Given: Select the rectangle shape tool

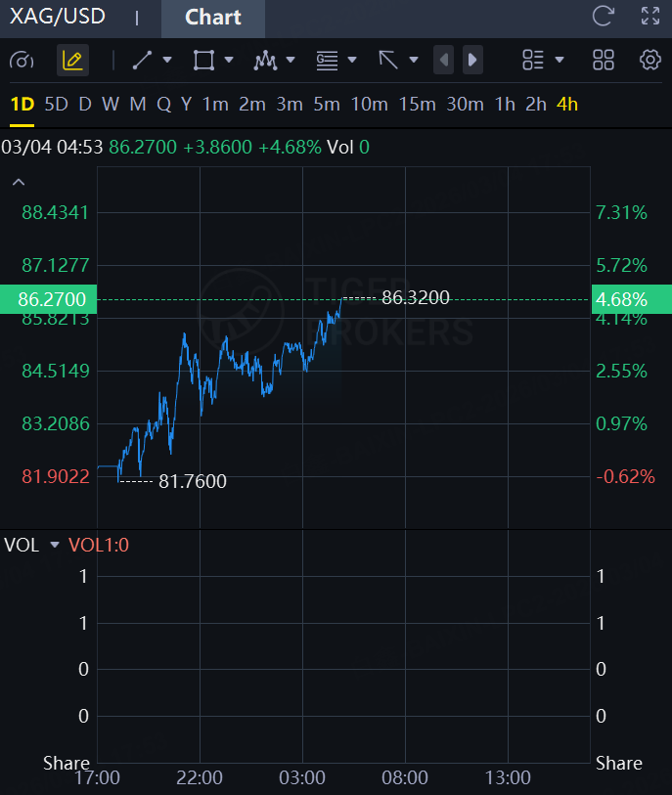Looking at the screenshot, I should pyautogui.click(x=203, y=61).
